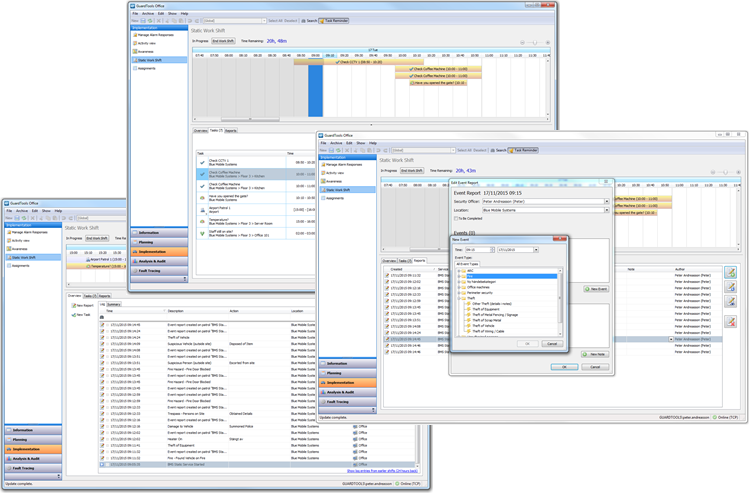Click the add report icon in front window
This screenshot has height=493, width=749.
tap(730, 272)
